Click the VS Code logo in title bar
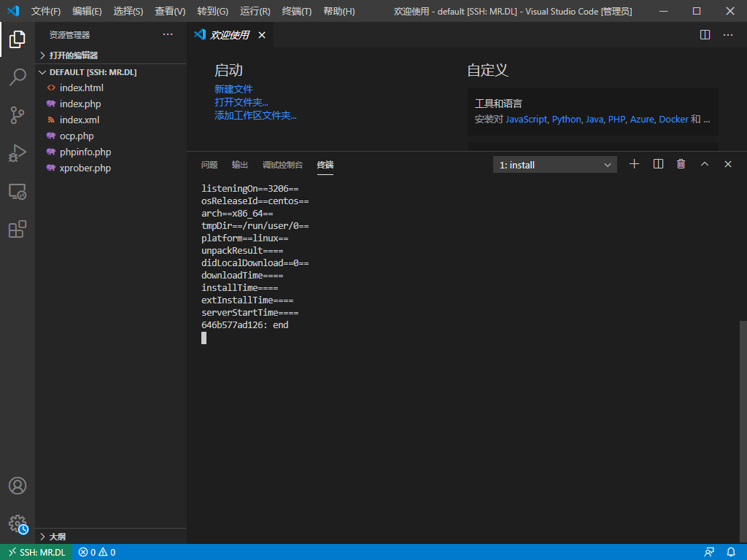The height and width of the screenshot is (560, 747). (13, 10)
